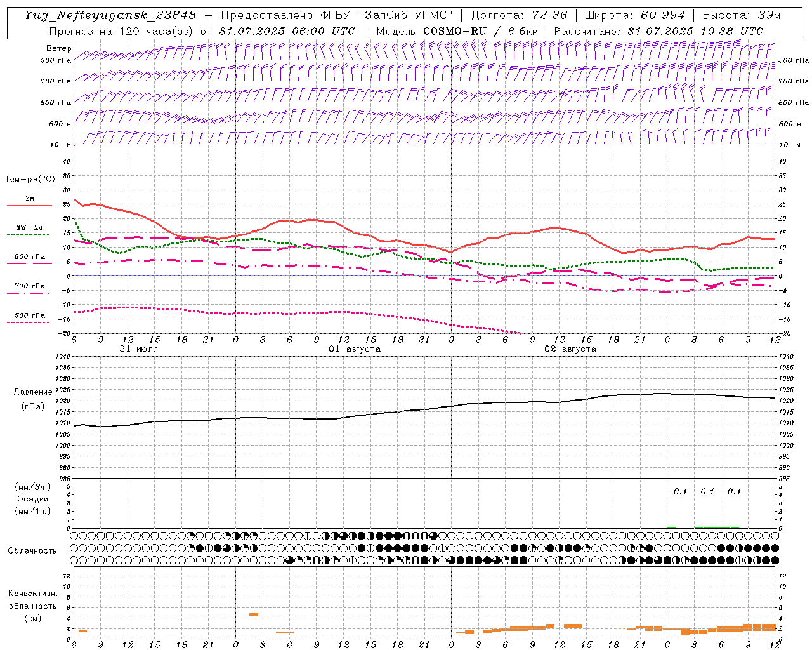Click the Модель COSMO-RU / 6.6км label

pyautogui.click(x=457, y=31)
